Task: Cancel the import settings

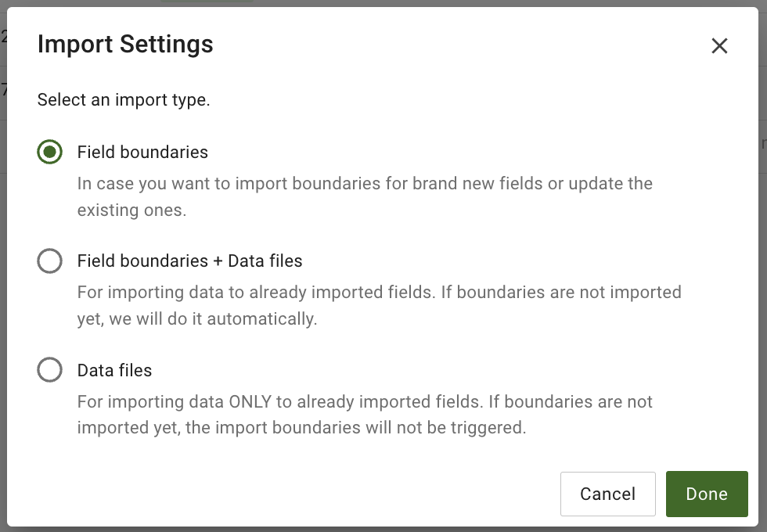Action: click(607, 494)
